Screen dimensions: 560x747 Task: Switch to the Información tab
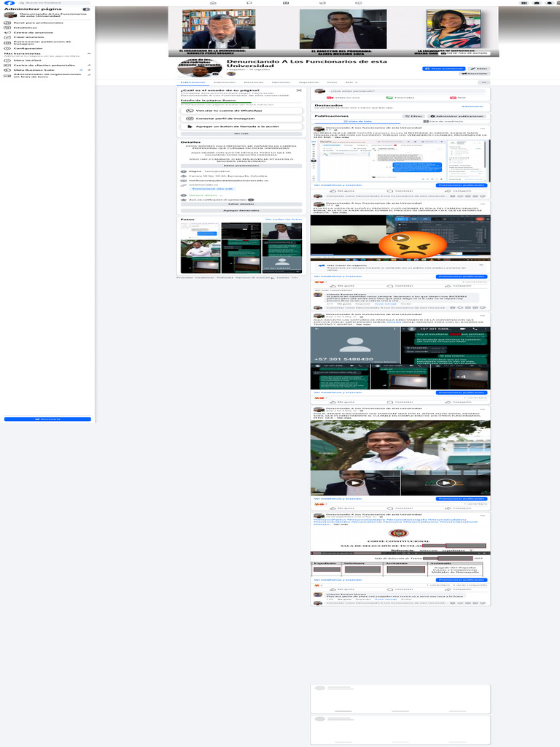pos(225,82)
